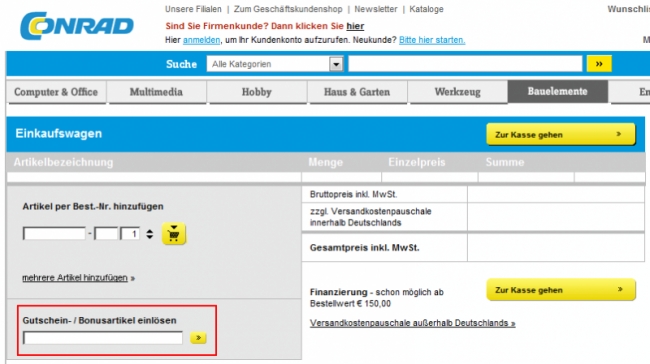Open the Computer & Office tab
The width and height of the screenshot is (650, 364).
[x=56, y=92]
